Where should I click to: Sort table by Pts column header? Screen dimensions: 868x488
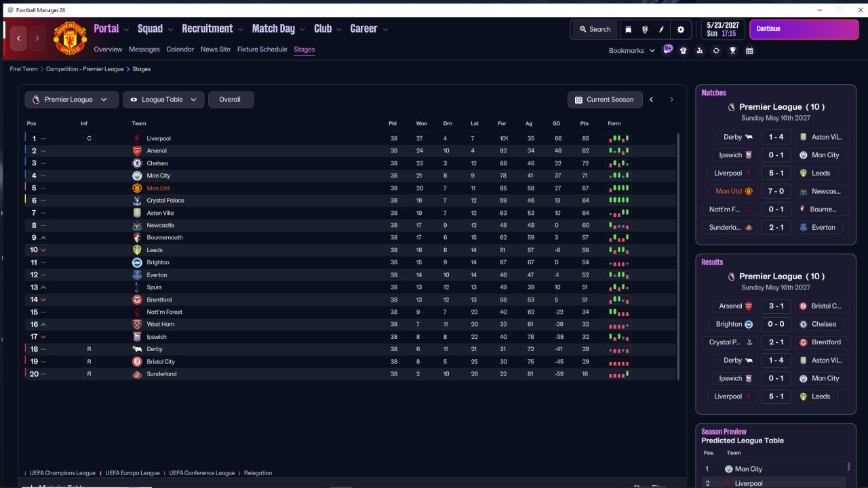tap(584, 123)
